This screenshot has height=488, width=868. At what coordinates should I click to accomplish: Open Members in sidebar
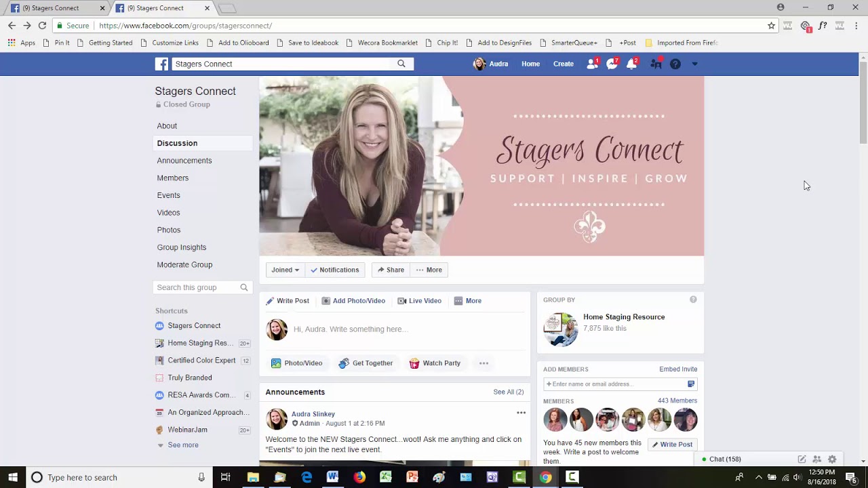(173, 178)
